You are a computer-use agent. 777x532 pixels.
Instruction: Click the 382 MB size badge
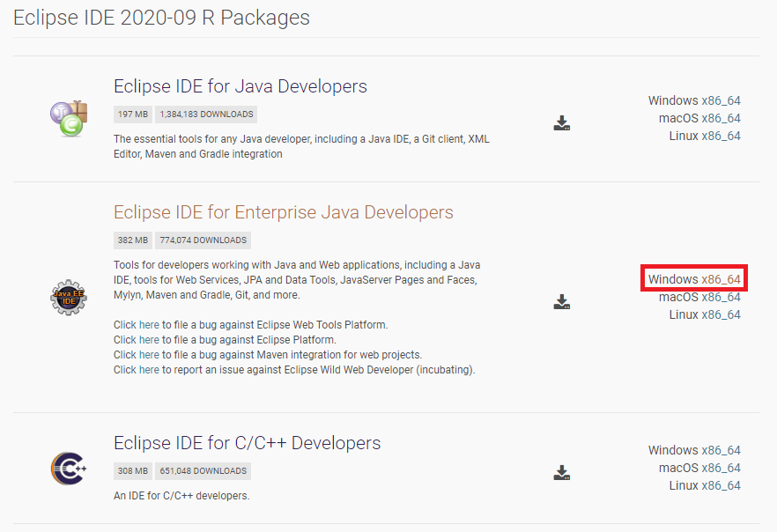click(133, 240)
